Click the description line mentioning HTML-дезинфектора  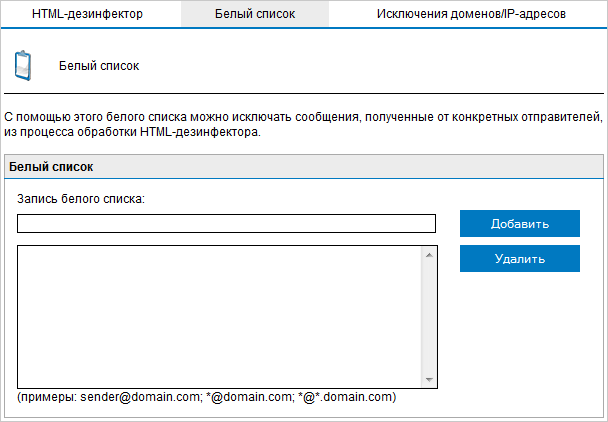point(132,132)
